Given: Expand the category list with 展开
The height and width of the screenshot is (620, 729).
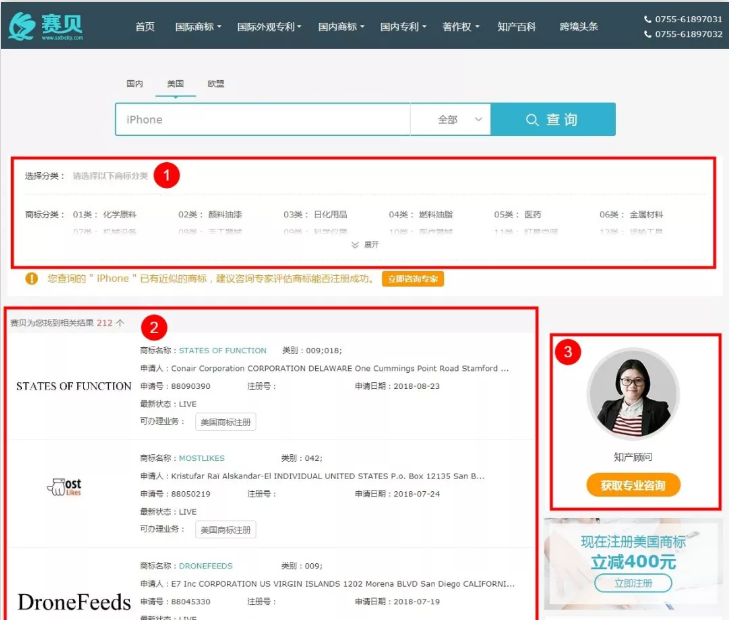Looking at the screenshot, I should tap(365, 244).
